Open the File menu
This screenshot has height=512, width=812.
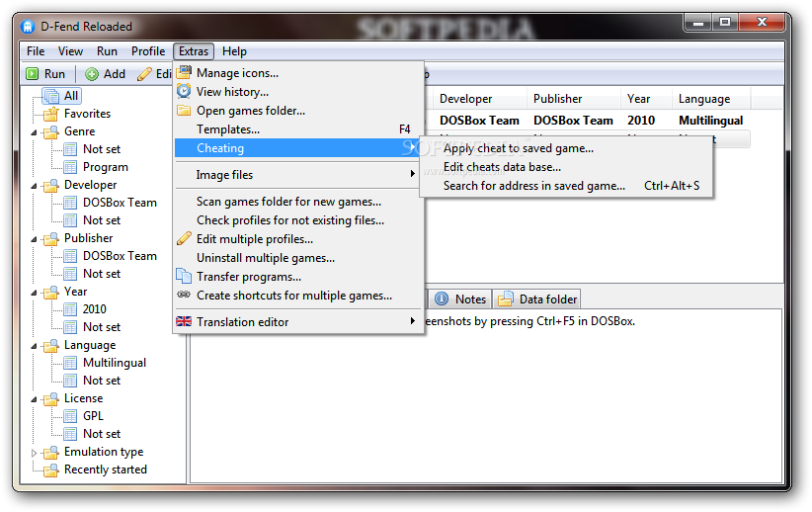pyautogui.click(x=36, y=51)
